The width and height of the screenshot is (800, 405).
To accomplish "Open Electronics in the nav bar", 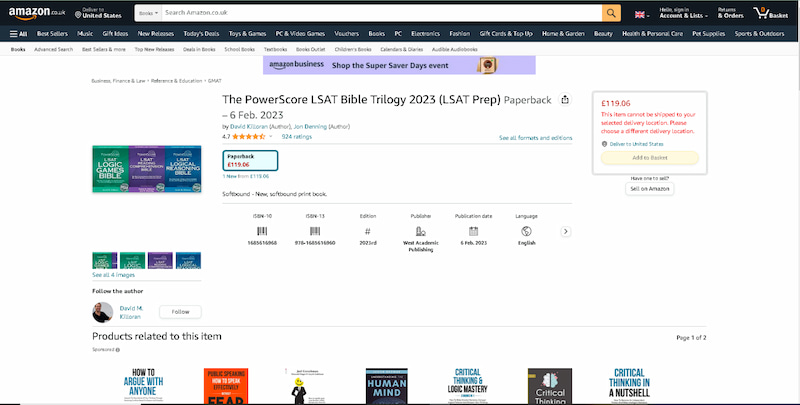I will click(x=426, y=34).
